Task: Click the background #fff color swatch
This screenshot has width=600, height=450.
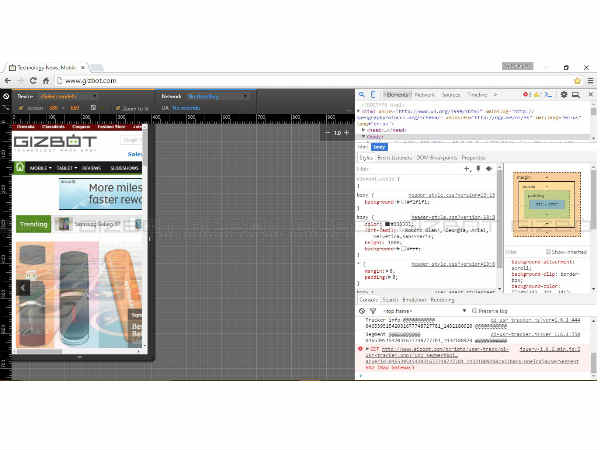Action: click(x=403, y=249)
